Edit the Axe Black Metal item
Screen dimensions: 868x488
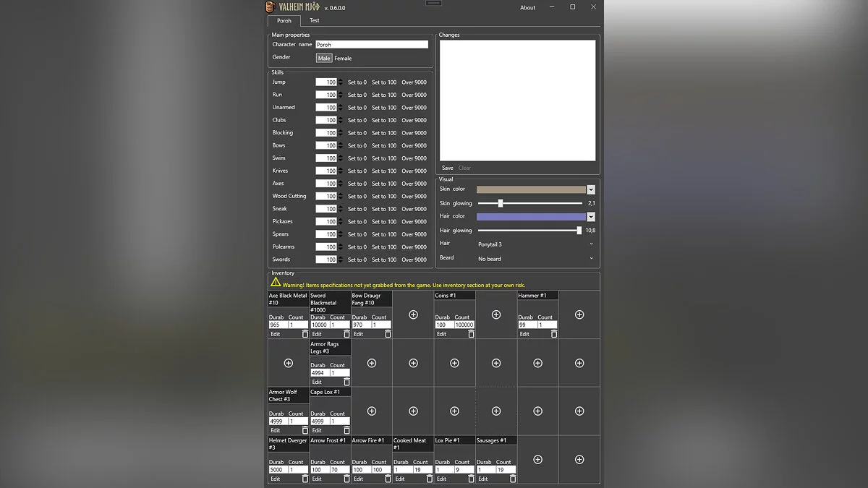[276, 334]
